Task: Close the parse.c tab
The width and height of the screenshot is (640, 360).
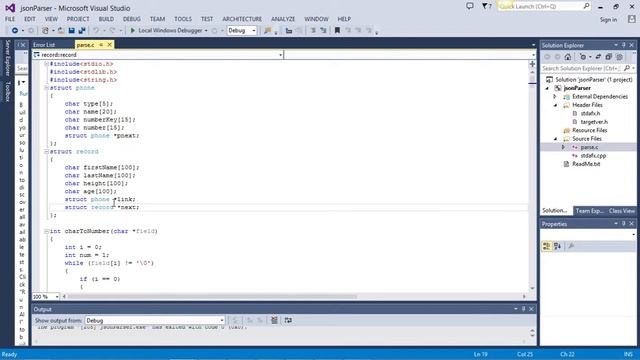Action: (109, 44)
